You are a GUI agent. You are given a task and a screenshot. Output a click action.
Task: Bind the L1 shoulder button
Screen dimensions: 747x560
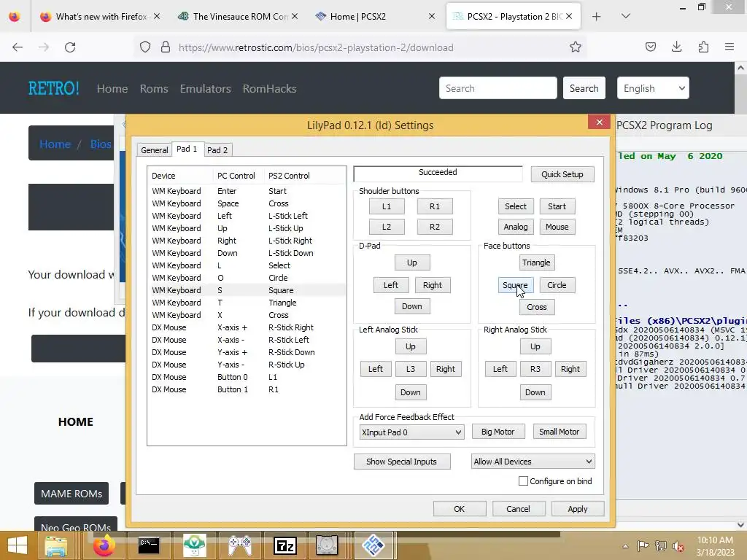point(387,206)
